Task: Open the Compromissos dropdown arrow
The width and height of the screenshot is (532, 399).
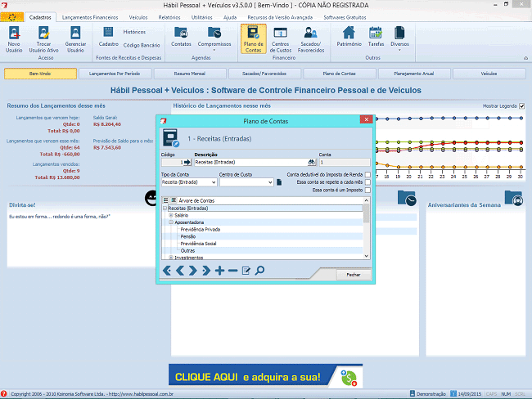Action: coord(214,50)
